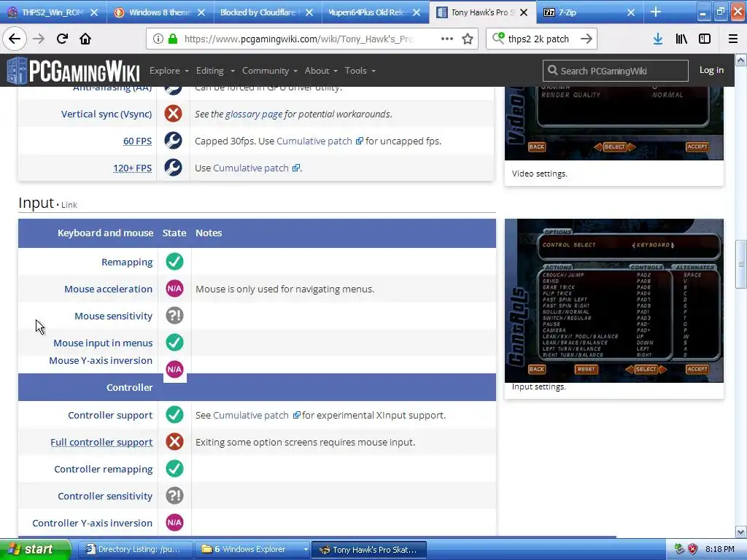The width and height of the screenshot is (747, 560).
Task: Go back with the browser back arrow
Action: [x=15, y=39]
